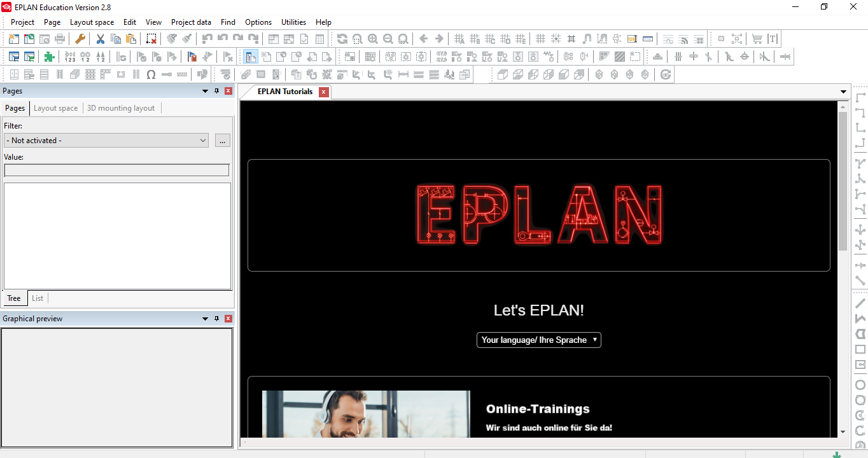
Task: Click the go forward right arrow icon
Action: (439, 39)
